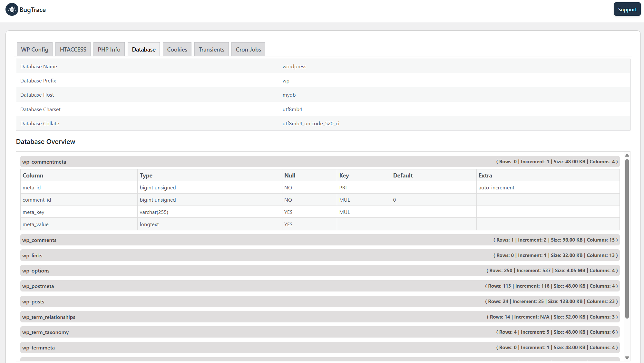Open the WP Config tab
Viewport: 644px width, 363px height.
34,49
